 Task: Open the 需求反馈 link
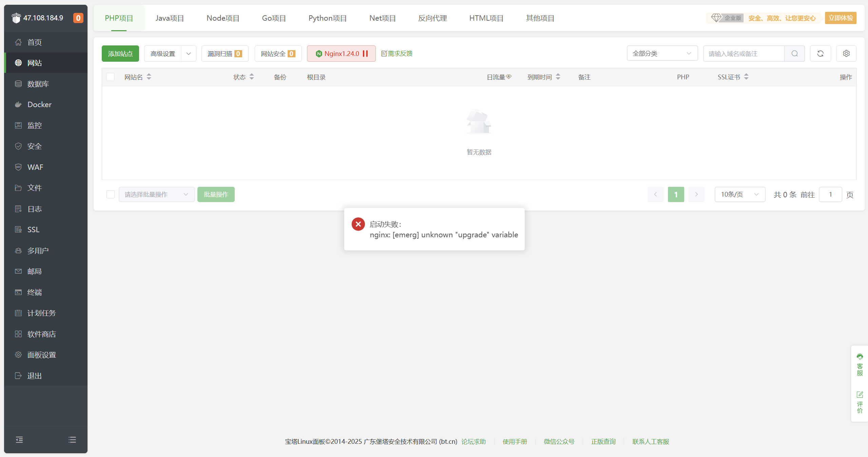(x=397, y=54)
